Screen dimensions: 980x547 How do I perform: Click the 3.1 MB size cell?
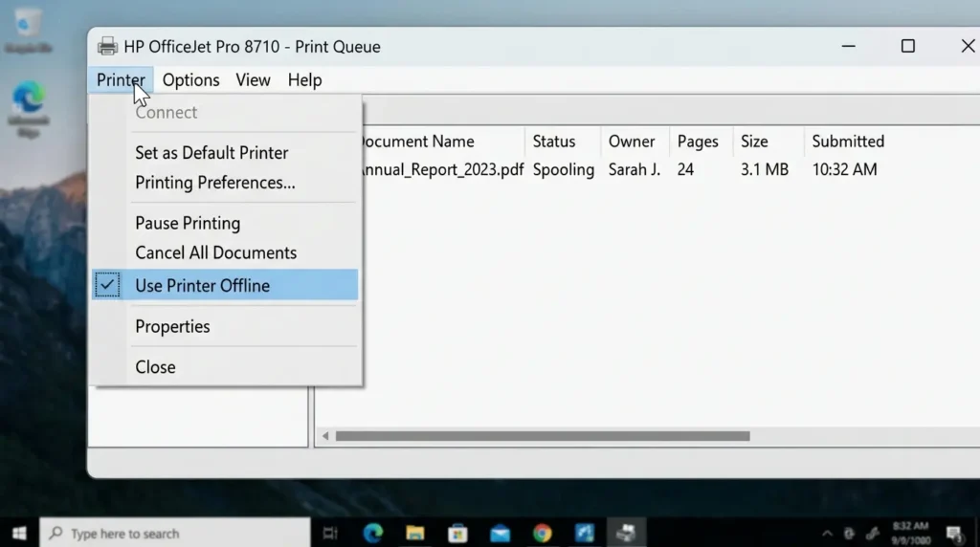point(765,170)
